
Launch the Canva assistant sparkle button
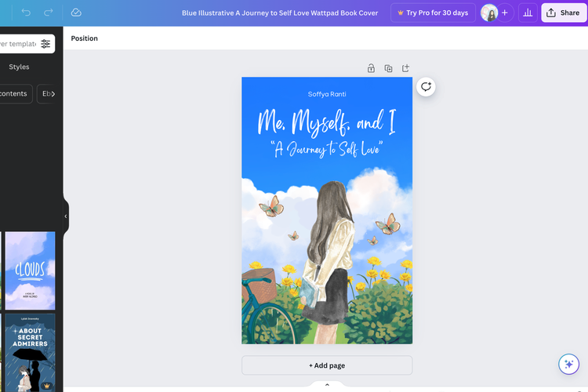568,364
